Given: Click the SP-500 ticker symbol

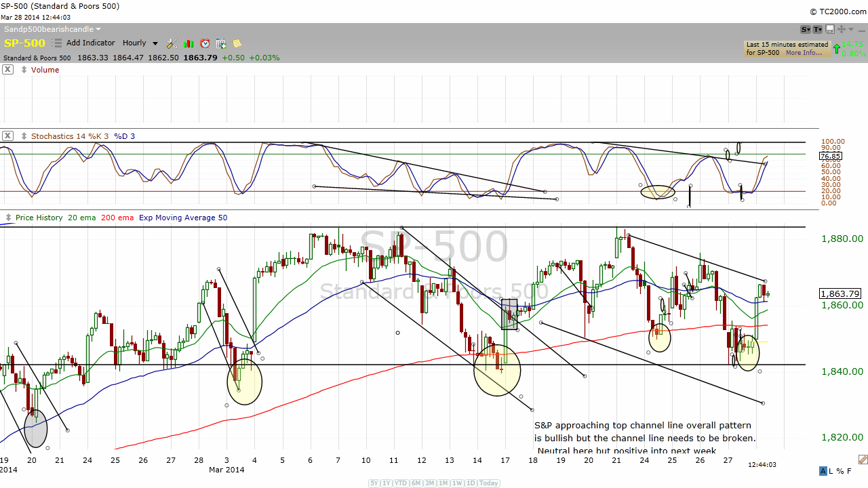Looking at the screenshot, I should pos(24,43).
